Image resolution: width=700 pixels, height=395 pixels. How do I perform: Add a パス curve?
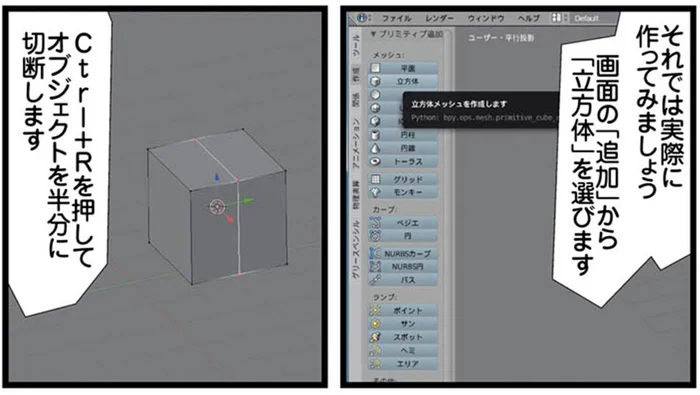coord(403,280)
